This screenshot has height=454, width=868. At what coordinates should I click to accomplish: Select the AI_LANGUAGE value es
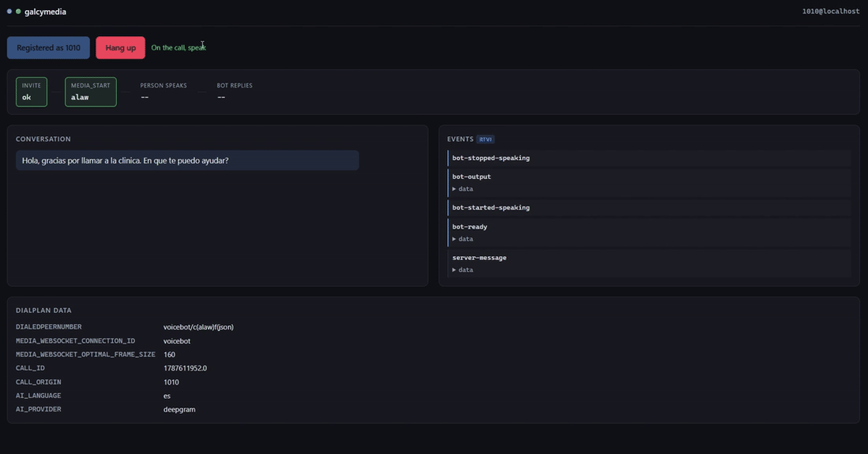(x=167, y=395)
